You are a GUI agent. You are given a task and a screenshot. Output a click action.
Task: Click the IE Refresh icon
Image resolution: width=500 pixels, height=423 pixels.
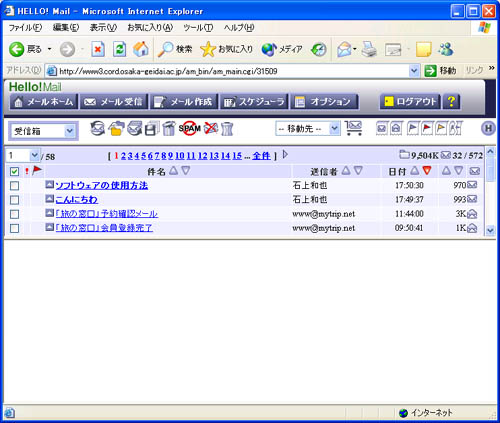point(120,49)
